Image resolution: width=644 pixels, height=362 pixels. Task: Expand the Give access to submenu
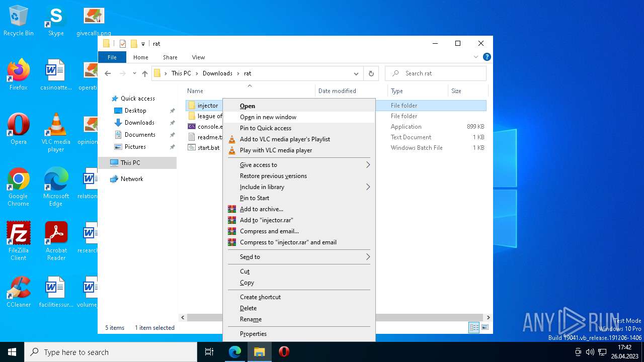[x=299, y=165]
